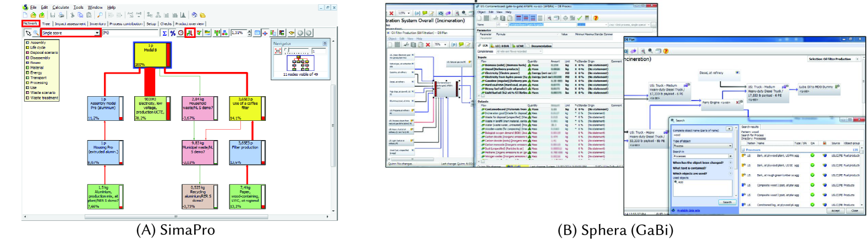The image size is (868, 239).
Task: Click the Search button in GaBi dialog
Action: pyautogui.click(x=727, y=202)
